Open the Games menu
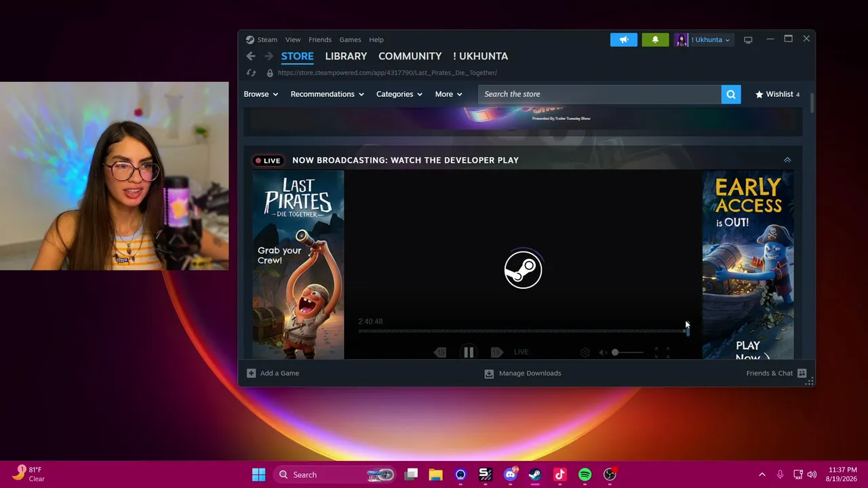868x488 pixels. point(350,39)
